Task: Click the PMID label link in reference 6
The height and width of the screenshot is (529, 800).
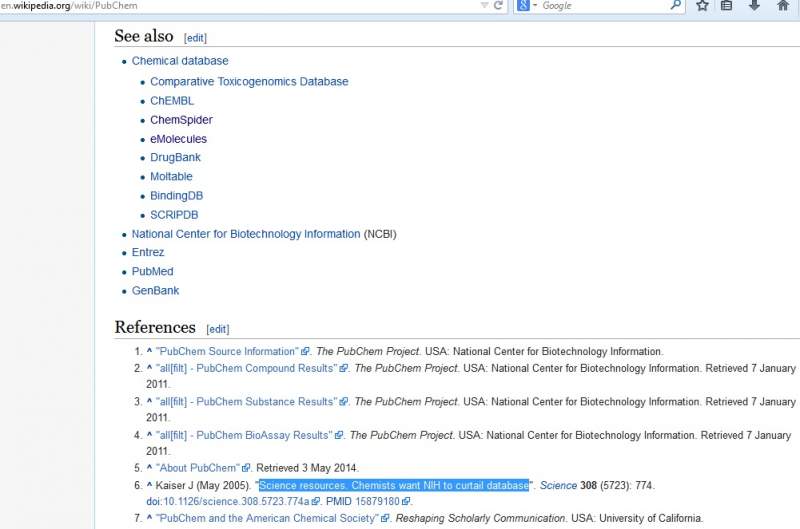Action: pos(339,502)
